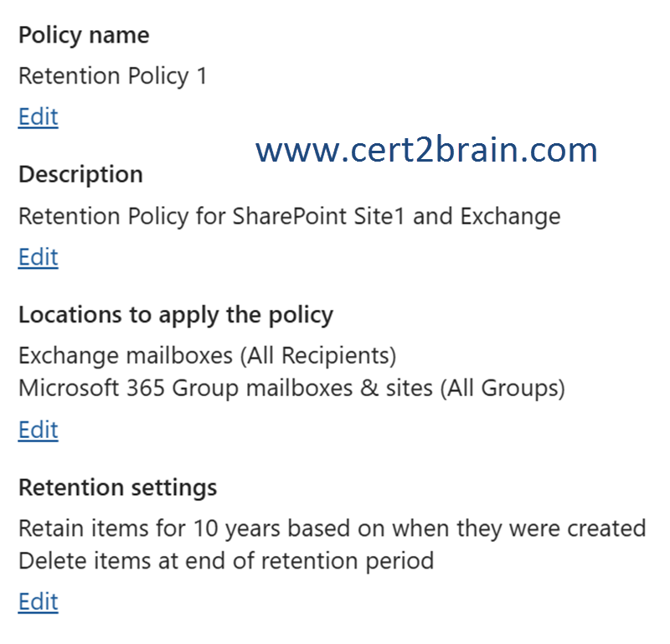Screen dimensions: 670x644
Task: Click the www.cert2brain.com watermark text
Action: [x=426, y=151]
